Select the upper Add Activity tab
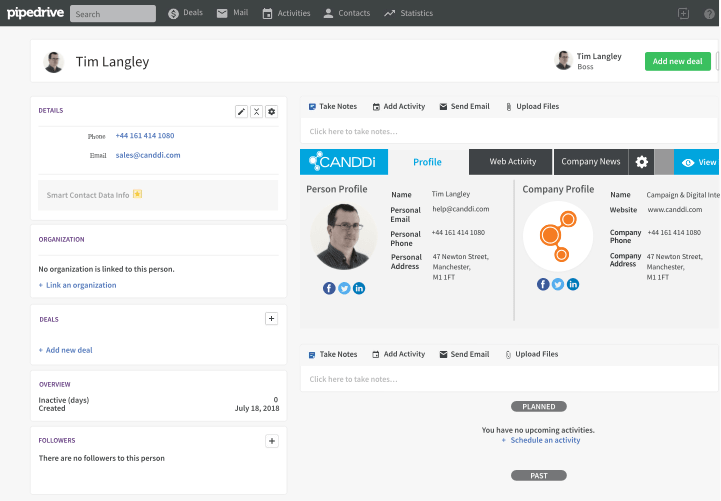 click(399, 107)
